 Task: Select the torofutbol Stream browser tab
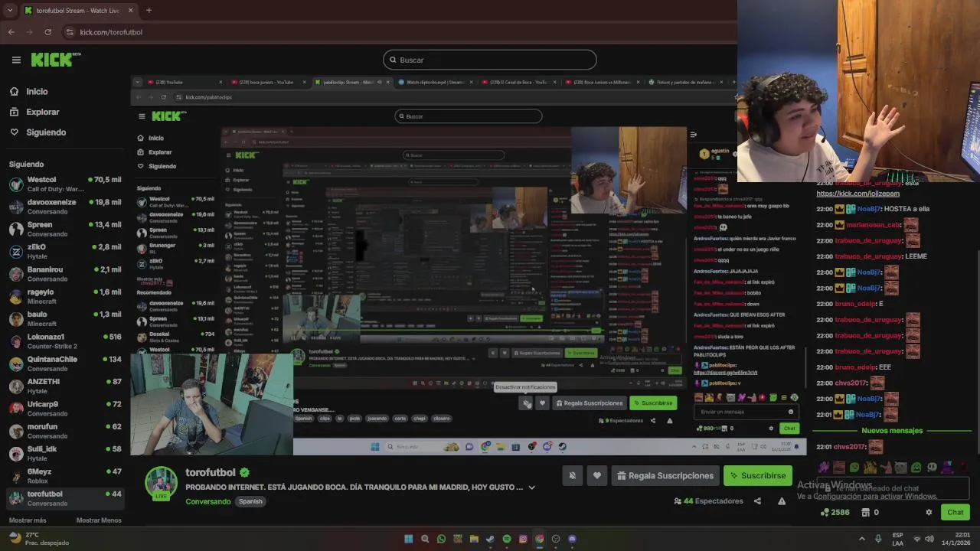(79, 11)
